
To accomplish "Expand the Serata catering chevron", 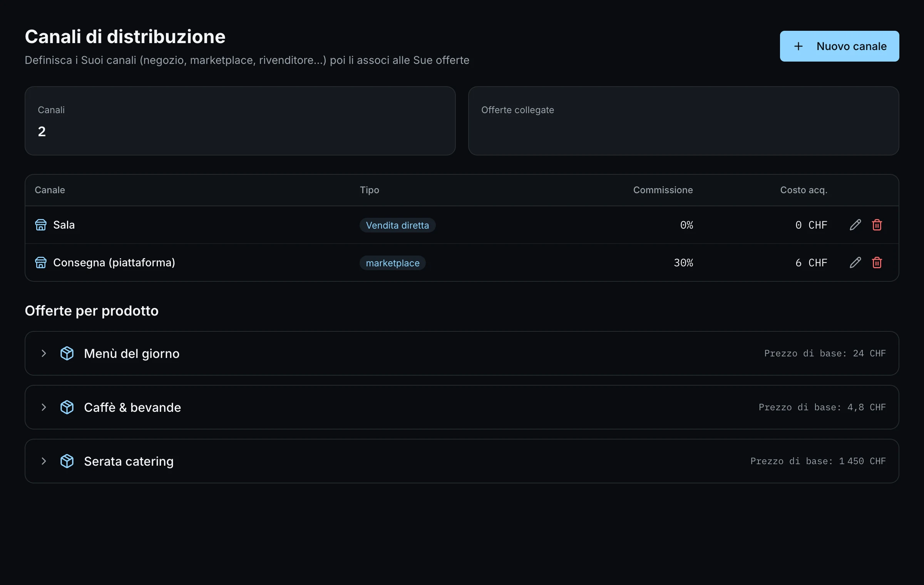I will (x=44, y=461).
